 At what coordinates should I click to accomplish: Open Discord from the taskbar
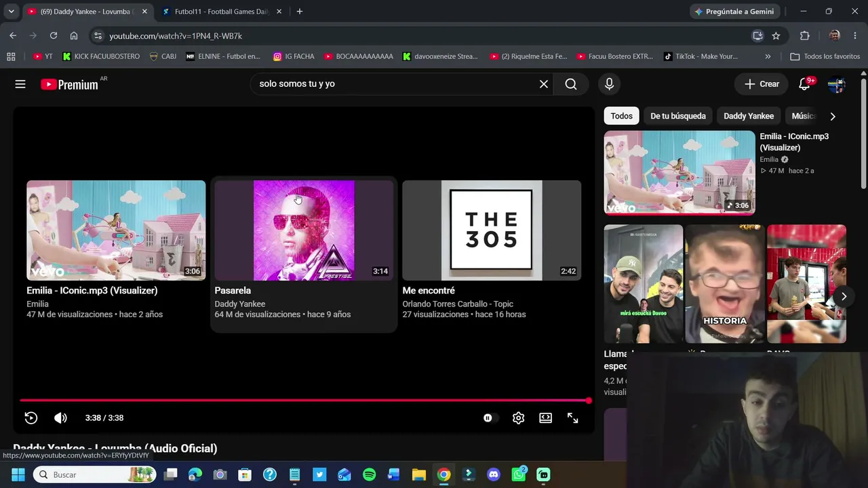pyautogui.click(x=494, y=474)
